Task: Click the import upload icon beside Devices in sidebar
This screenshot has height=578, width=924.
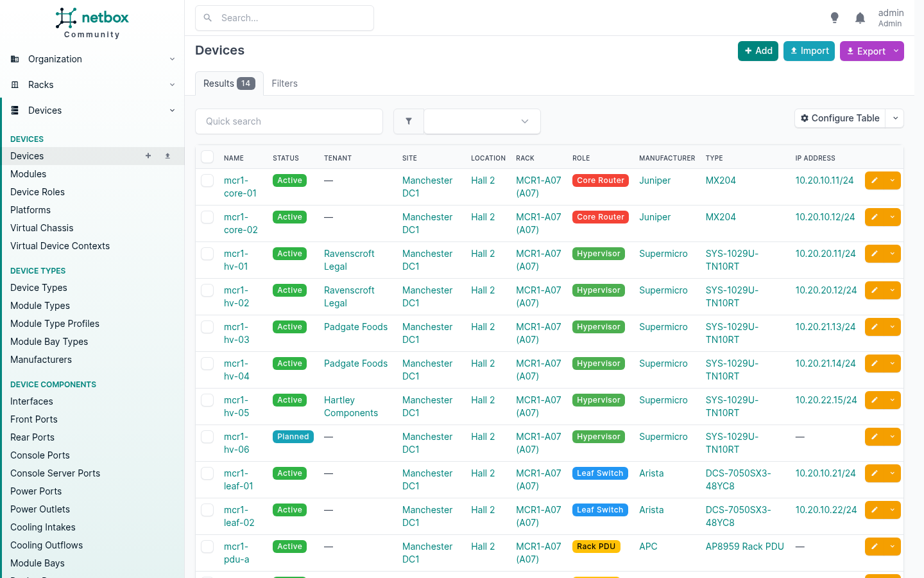Action: (x=167, y=156)
